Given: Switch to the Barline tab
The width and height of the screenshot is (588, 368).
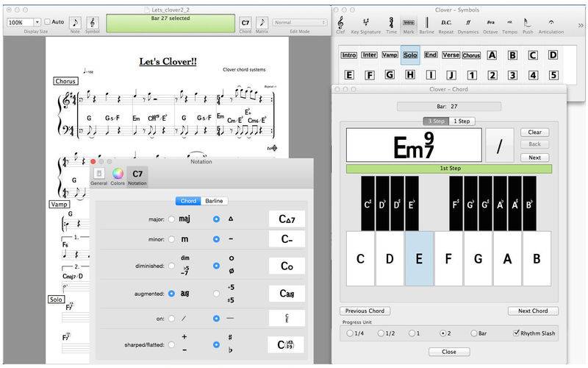Looking at the screenshot, I should 214,201.
